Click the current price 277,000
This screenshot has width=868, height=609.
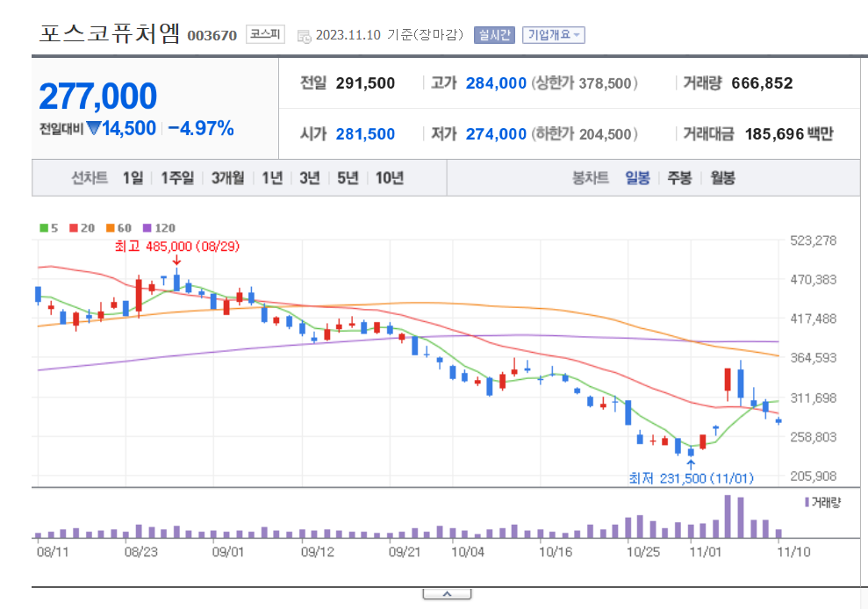[98, 97]
